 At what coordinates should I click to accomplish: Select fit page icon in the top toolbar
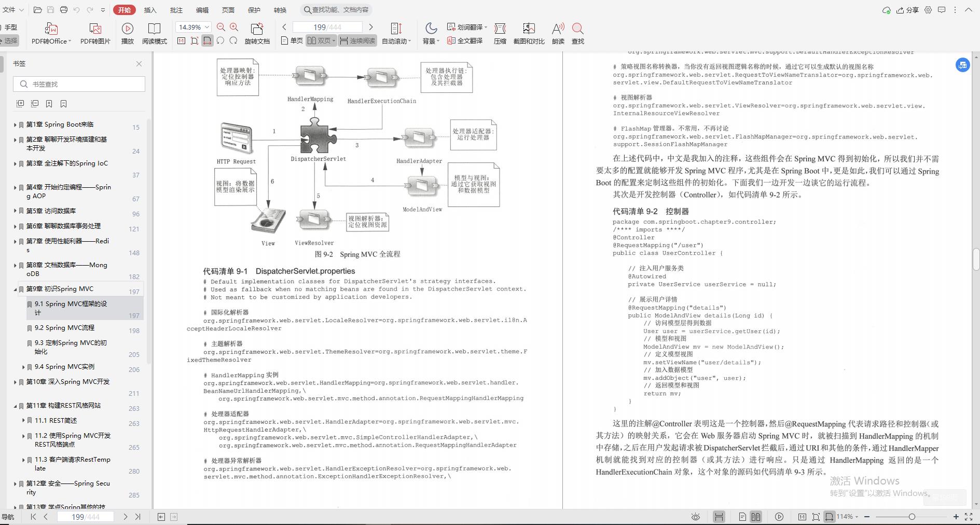(x=195, y=41)
